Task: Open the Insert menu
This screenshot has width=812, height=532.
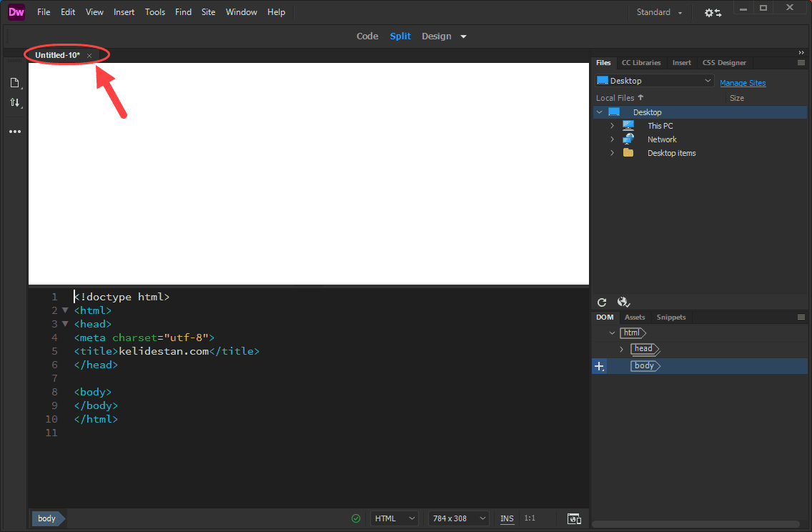Action: click(124, 12)
